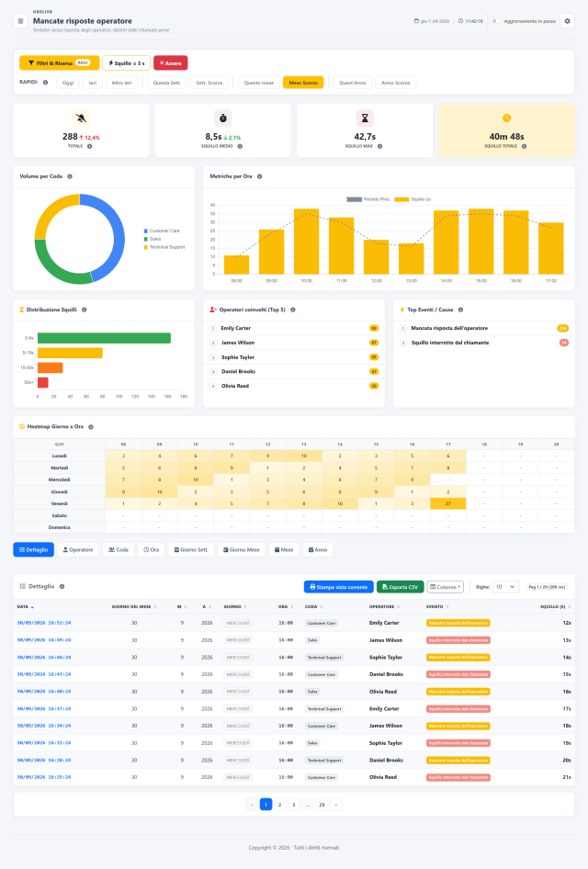Select the Sett. Scorsa quick range

[x=209, y=83]
